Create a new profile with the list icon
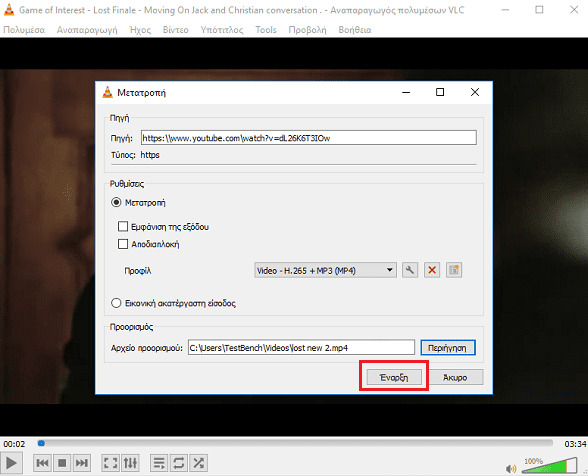Screen dimensions: 588x476 tap(454, 270)
